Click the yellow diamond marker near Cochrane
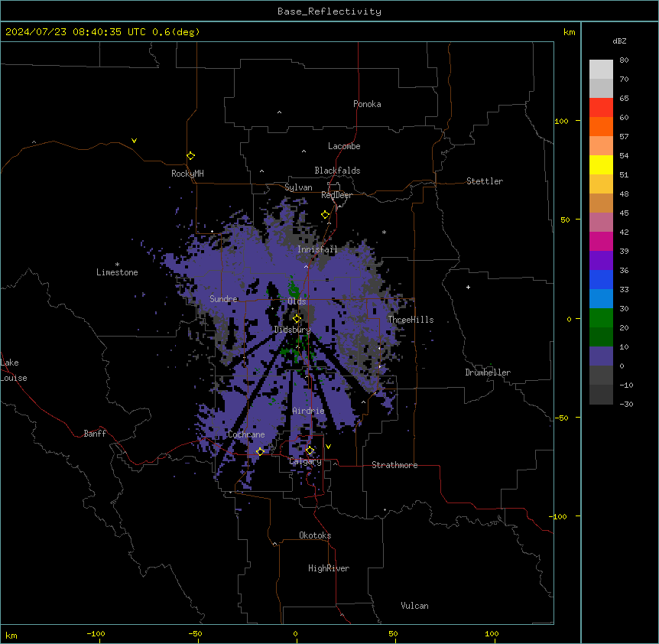Viewport: 659px width, 644px height. (x=260, y=451)
